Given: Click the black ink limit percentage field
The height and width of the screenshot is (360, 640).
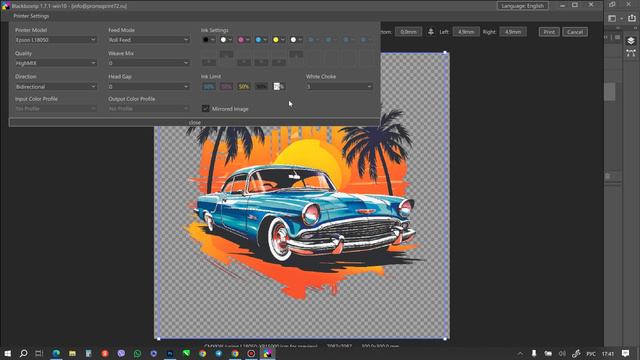Looking at the screenshot, I should pos(262,87).
